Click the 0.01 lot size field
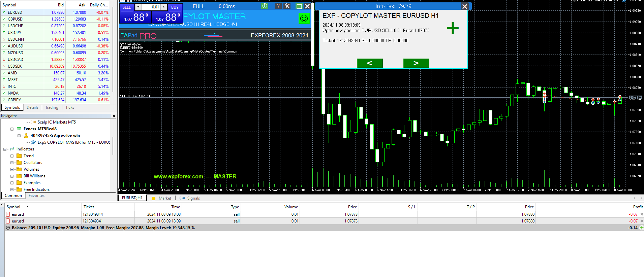The width and height of the screenshot is (644, 277). (x=151, y=7)
